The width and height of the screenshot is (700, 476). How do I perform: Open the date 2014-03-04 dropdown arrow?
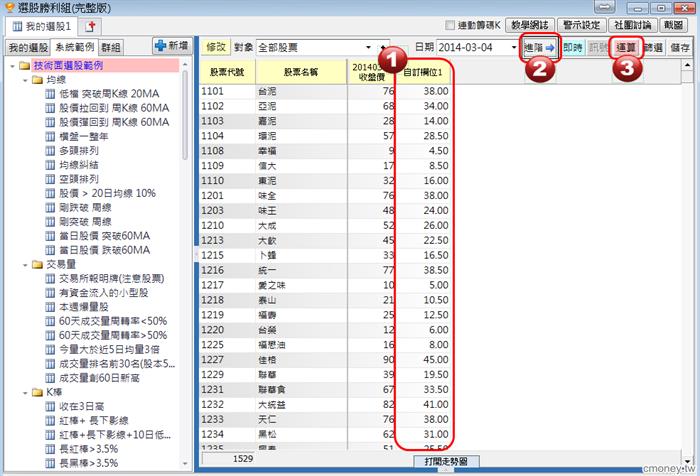click(x=514, y=47)
